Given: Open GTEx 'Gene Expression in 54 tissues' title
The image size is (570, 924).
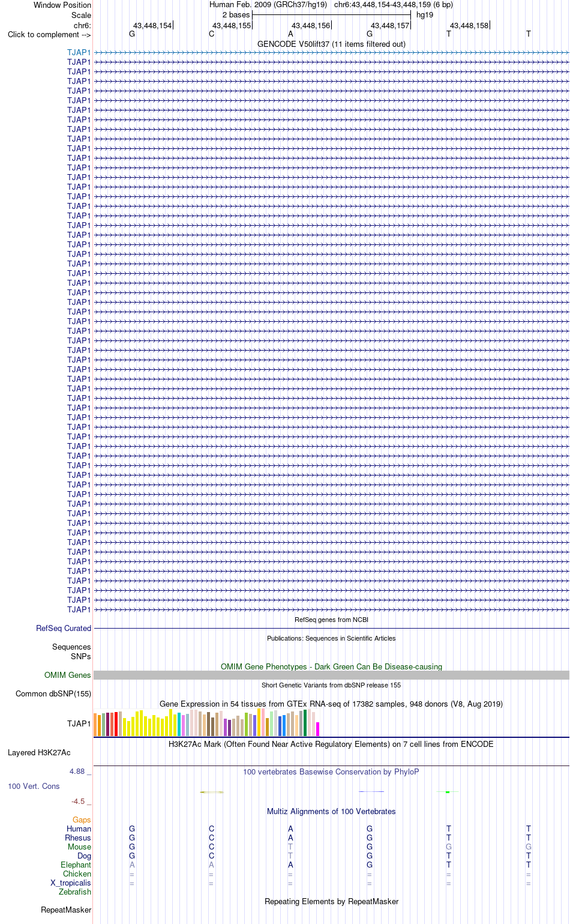Looking at the screenshot, I should (331, 704).
